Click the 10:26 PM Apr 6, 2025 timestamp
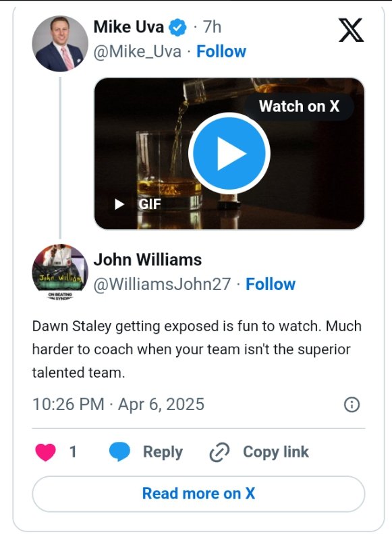Viewport: 392px width, 539px height. click(118, 404)
